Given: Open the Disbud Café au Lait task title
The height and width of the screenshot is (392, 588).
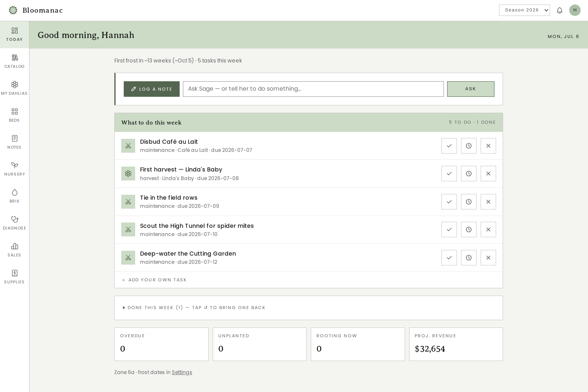Looking at the screenshot, I should tap(169, 142).
